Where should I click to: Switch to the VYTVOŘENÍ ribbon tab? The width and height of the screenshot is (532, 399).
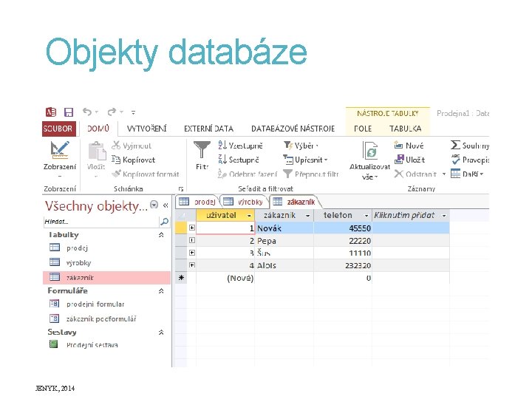pos(146,129)
